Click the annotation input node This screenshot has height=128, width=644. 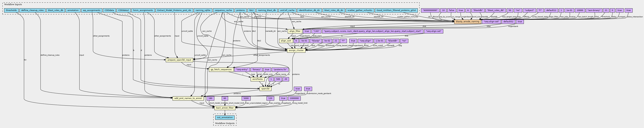73,11
